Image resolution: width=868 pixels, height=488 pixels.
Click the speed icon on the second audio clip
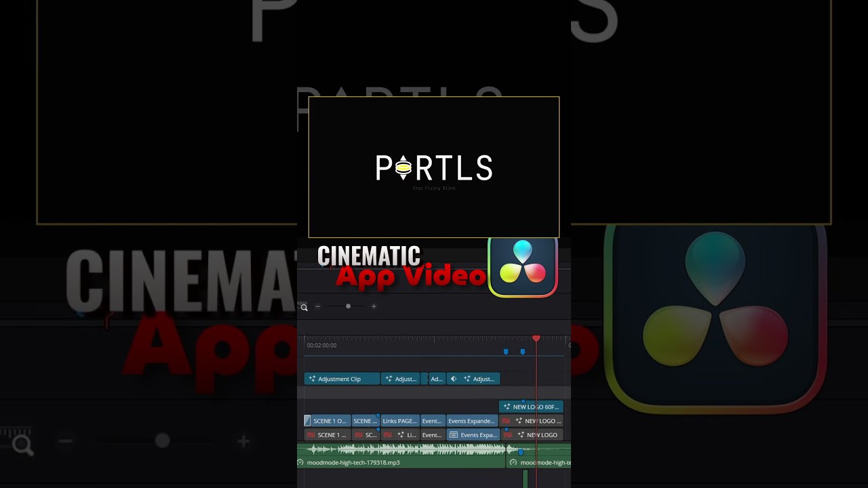click(513, 462)
